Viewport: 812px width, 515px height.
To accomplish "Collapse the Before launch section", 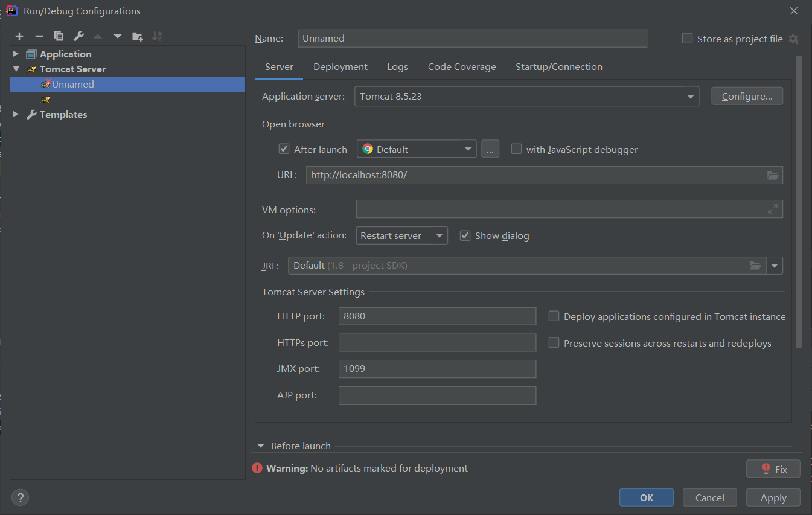I will 261,446.
